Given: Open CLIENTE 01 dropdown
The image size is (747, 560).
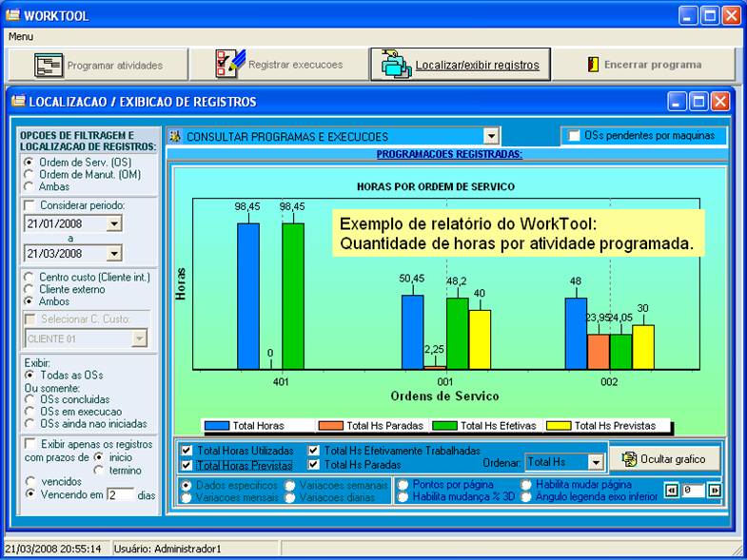Looking at the screenshot, I should click(139, 339).
